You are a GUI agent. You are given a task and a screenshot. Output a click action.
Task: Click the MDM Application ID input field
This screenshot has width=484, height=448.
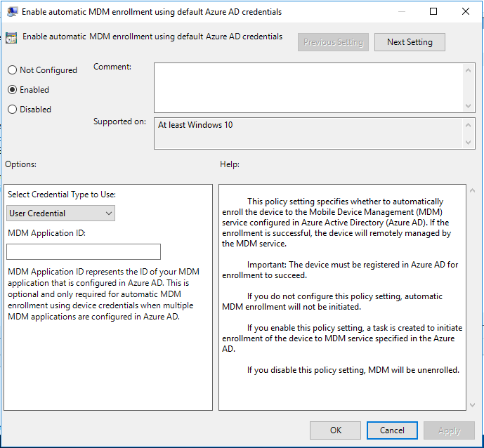click(x=84, y=251)
